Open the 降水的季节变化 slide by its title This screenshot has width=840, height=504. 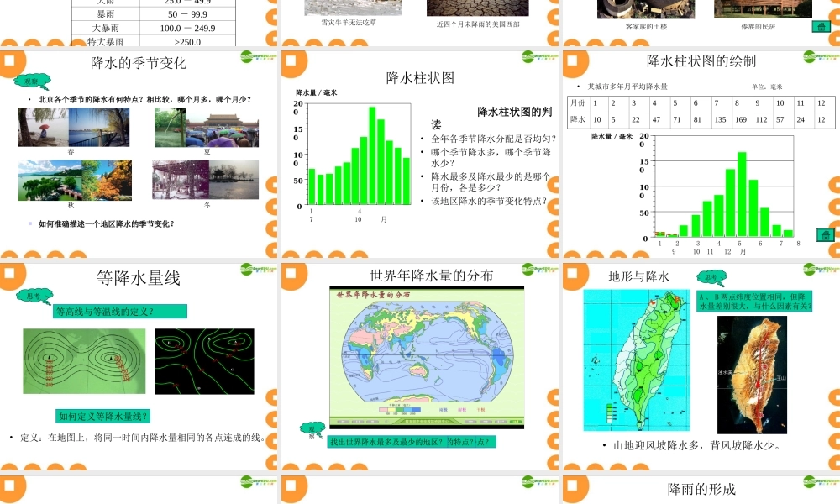139,63
